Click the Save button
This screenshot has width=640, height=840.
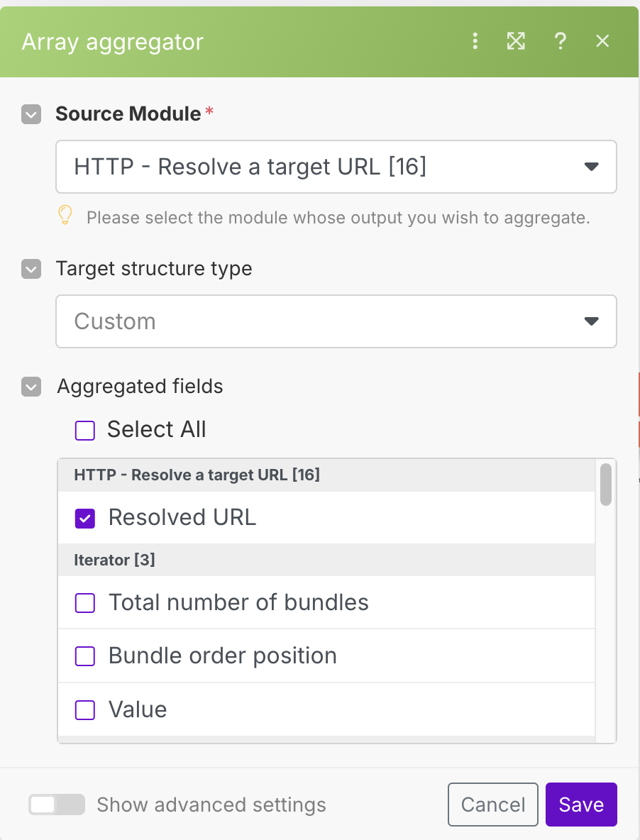581,805
